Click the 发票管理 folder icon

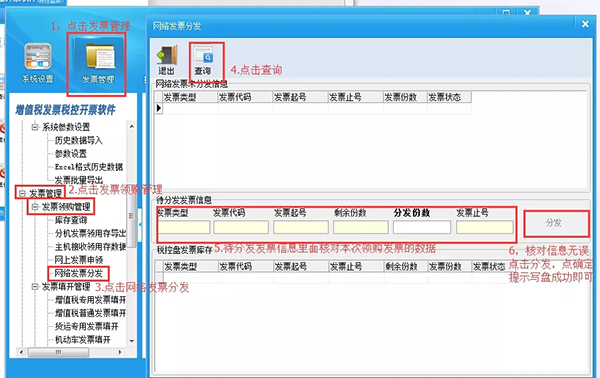click(x=99, y=57)
